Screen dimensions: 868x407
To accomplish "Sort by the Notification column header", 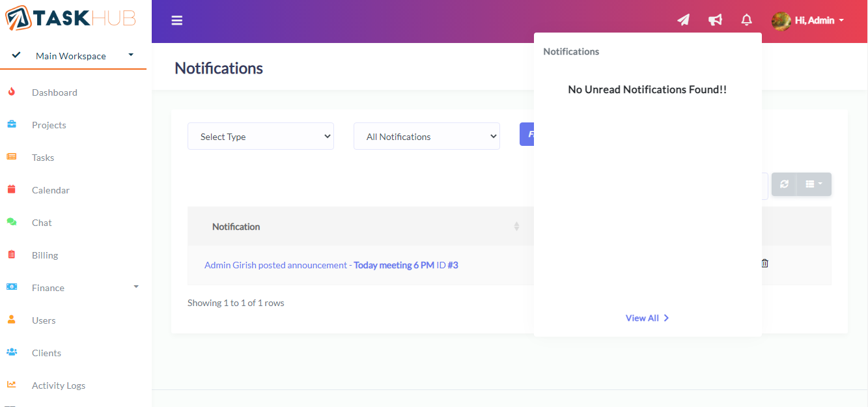I will click(236, 227).
